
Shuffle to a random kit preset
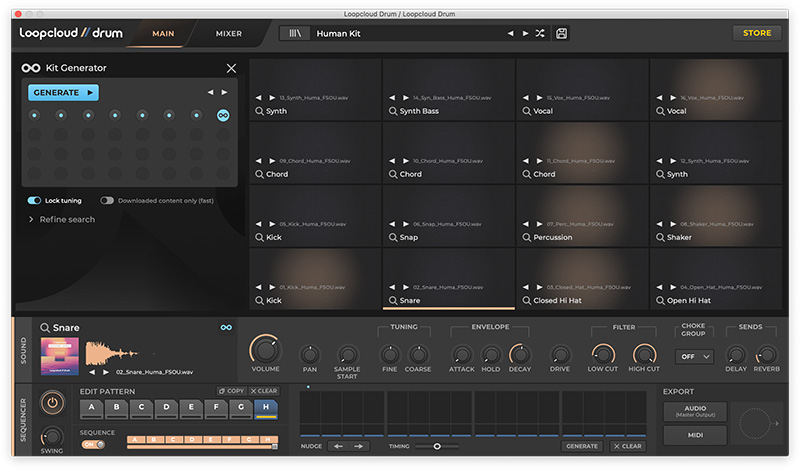(x=540, y=33)
